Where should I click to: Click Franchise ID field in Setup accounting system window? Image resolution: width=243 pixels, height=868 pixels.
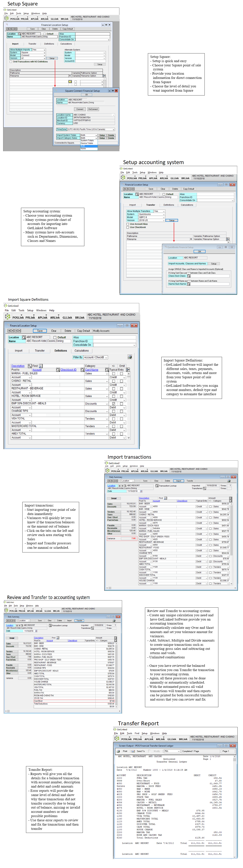pyautogui.click(x=215, y=197)
